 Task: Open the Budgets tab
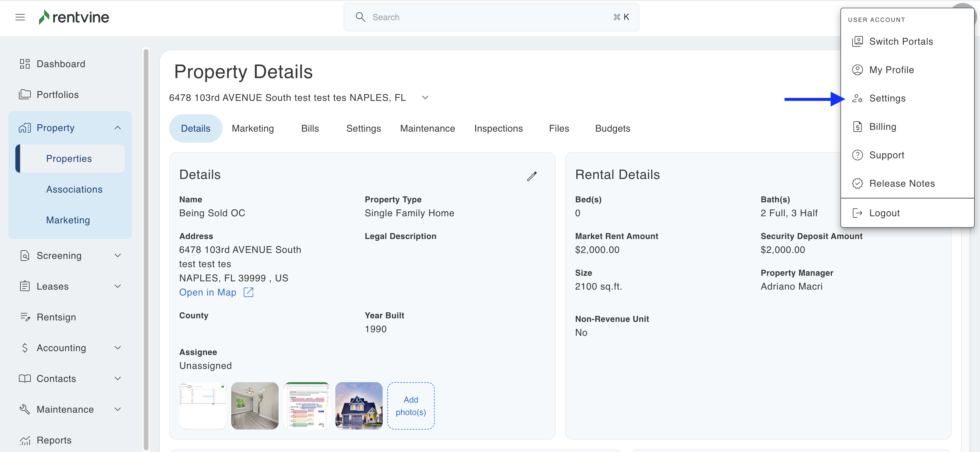[x=612, y=129]
